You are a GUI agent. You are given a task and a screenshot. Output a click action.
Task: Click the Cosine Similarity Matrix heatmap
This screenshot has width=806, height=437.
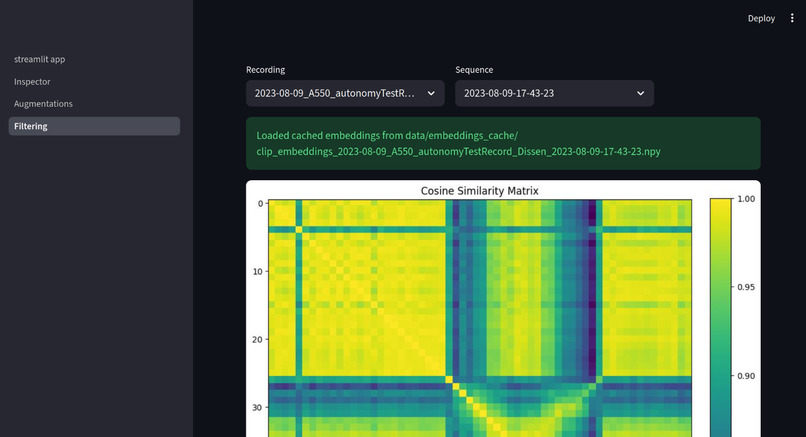[480, 318]
